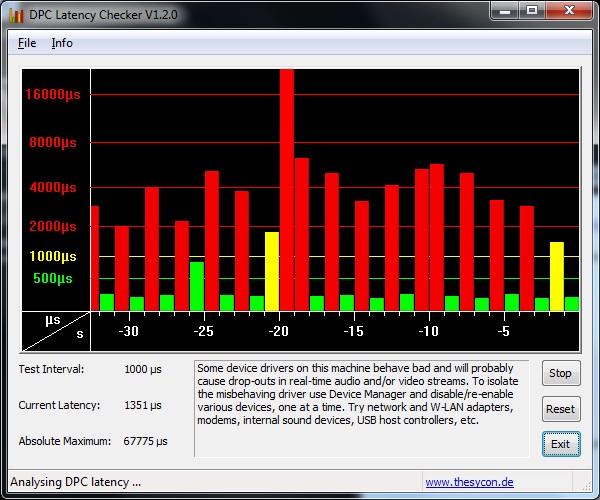Click the 8000µs axis label
600x500 pixels.
click(x=53, y=142)
